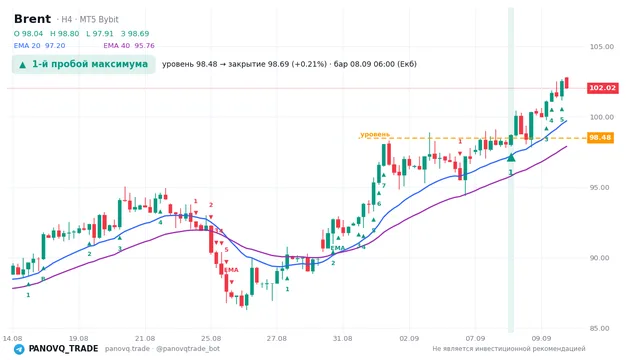Click the 21.08 date axis label

pos(145,338)
